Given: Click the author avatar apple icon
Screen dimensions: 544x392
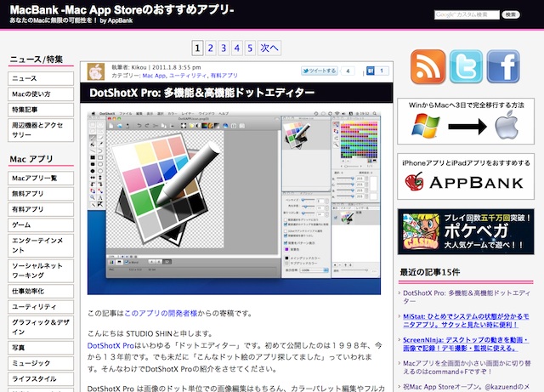Looking at the screenshot, I should [96, 71].
